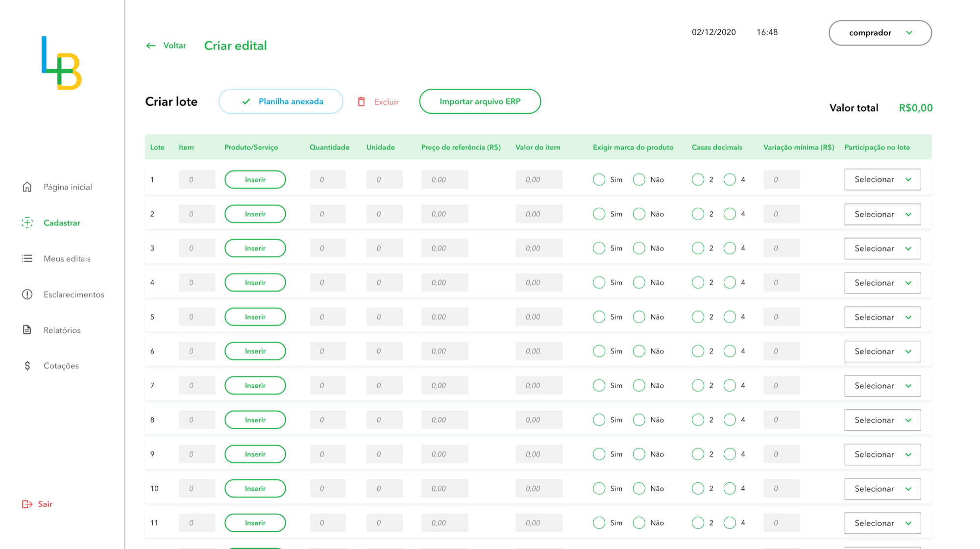
Task: Click the back arrow icon next to Voltar
Action: (151, 46)
